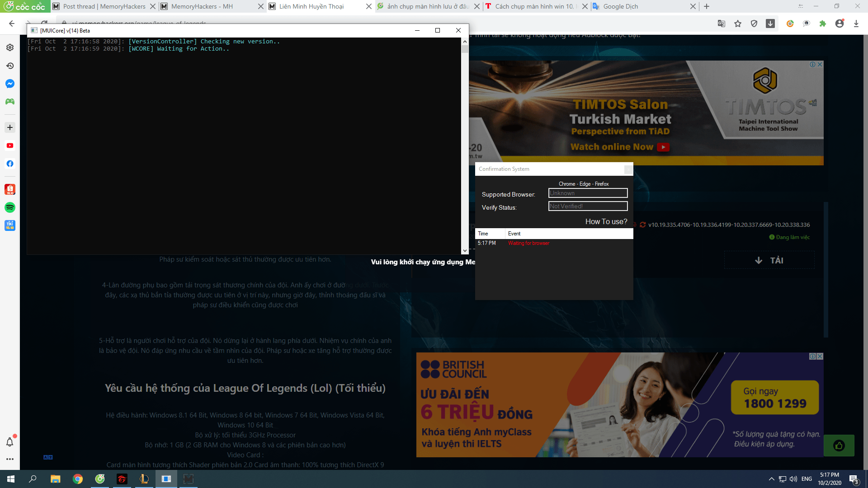
Task: Click the Verify Status field
Action: [588, 206]
